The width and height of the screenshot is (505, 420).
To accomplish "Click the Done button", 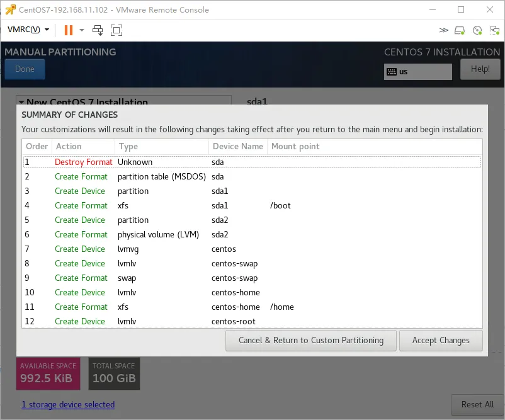I will pyautogui.click(x=25, y=69).
